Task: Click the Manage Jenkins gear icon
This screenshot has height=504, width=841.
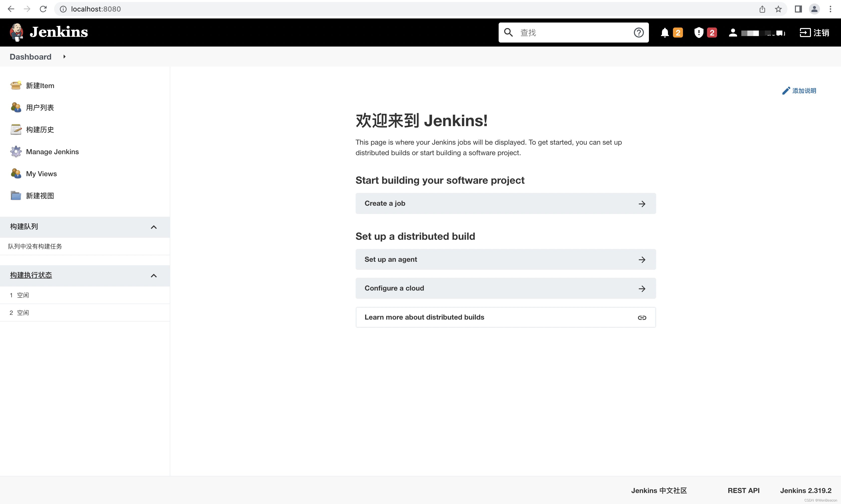Action: (x=16, y=152)
